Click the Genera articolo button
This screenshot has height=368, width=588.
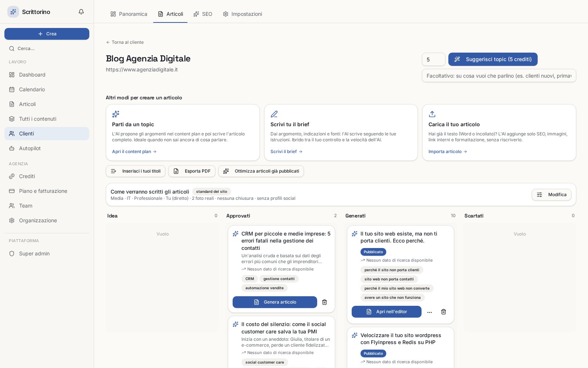pyautogui.click(x=275, y=302)
